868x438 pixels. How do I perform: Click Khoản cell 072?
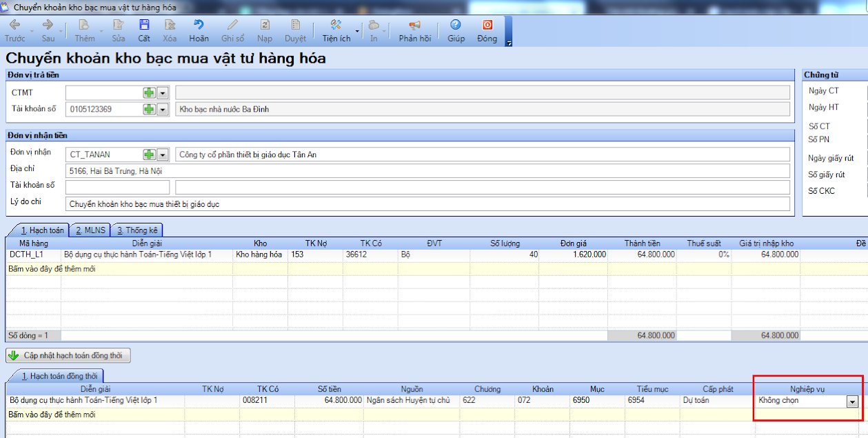543,400
